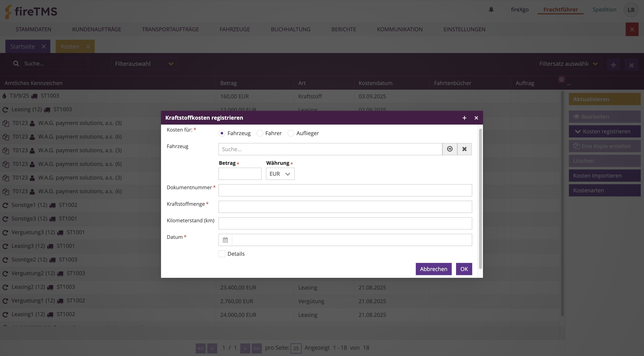Click the Dokumentnummer input field
644x356 pixels.
[345, 190]
